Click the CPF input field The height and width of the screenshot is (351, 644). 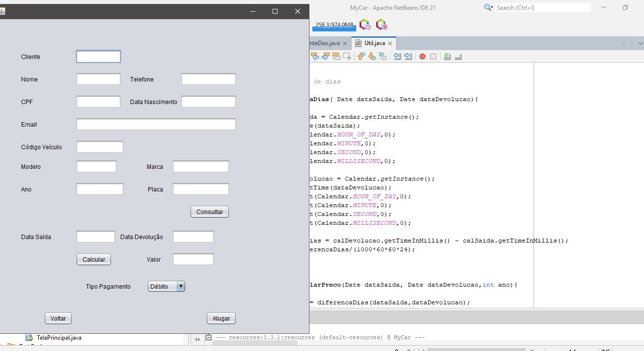click(x=98, y=102)
